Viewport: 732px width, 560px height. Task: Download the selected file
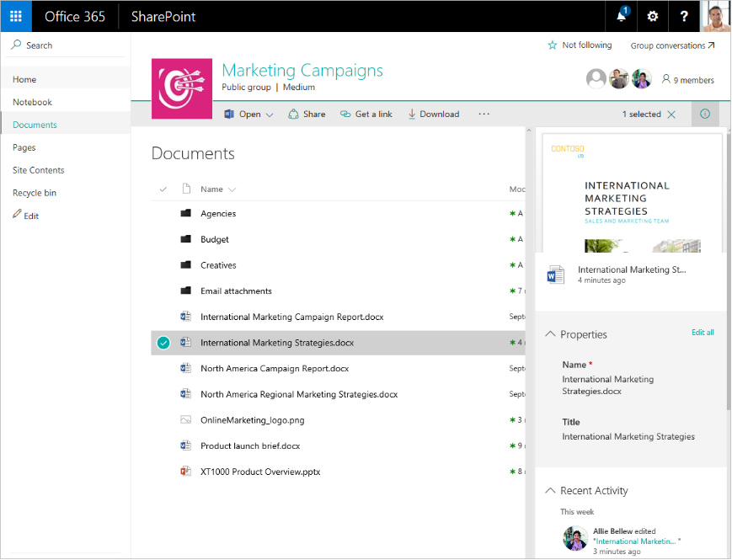[x=434, y=114]
